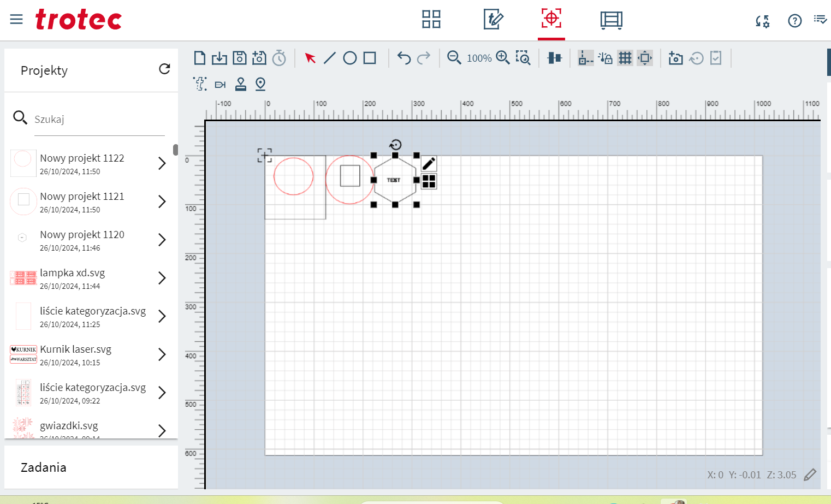Zoom to the selected area
This screenshot has height=504, width=831.
(523, 58)
